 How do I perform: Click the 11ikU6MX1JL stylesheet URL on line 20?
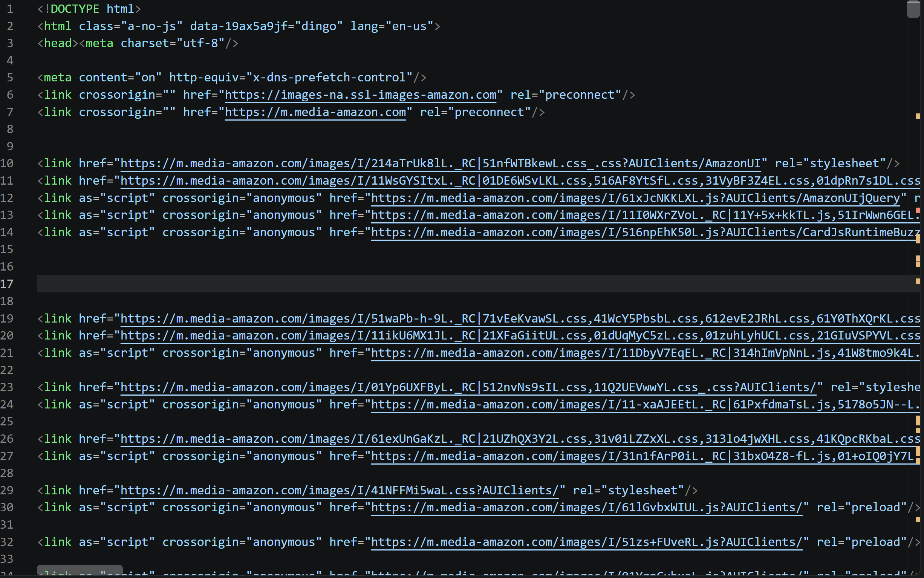(x=520, y=336)
